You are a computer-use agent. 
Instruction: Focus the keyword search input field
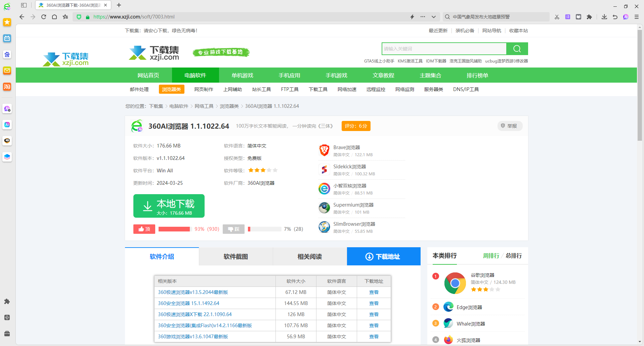pos(444,49)
